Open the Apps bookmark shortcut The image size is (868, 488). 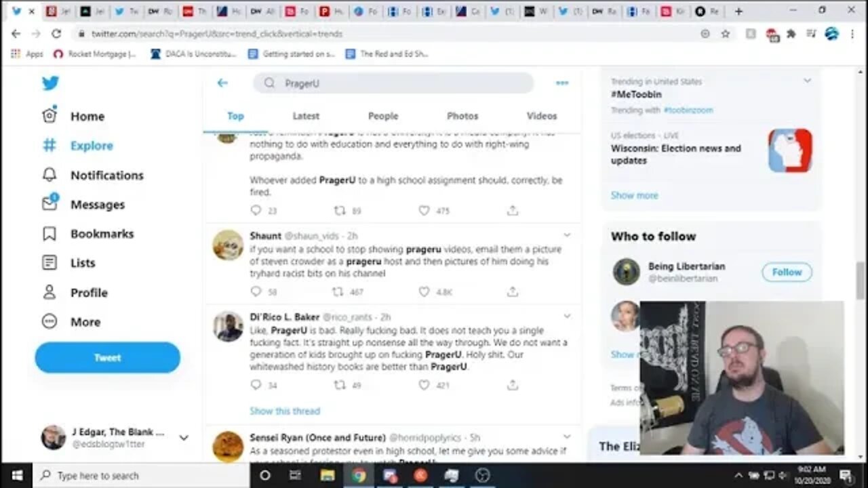[27, 54]
